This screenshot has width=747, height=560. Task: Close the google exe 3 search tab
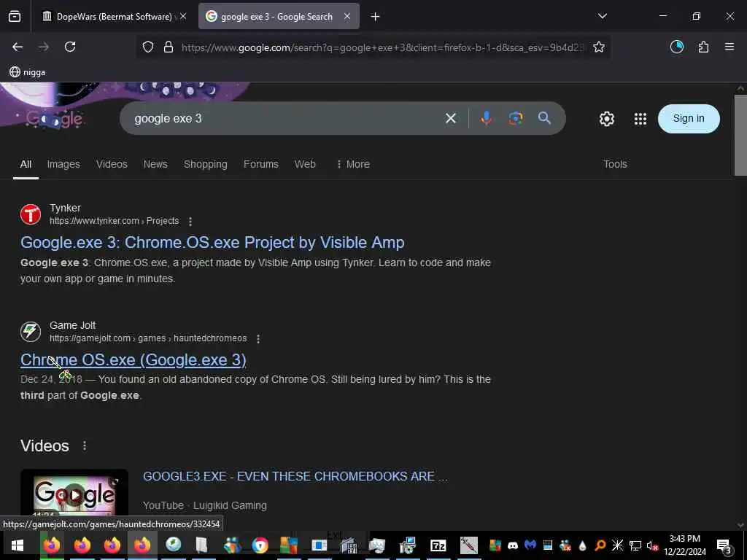(x=347, y=17)
